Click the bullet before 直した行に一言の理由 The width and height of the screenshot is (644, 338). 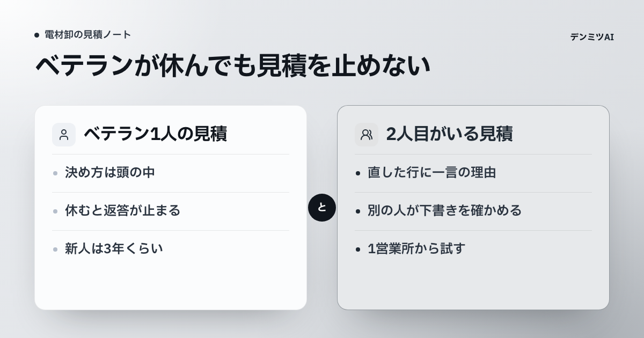pyautogui.click(x=358, y=173)
